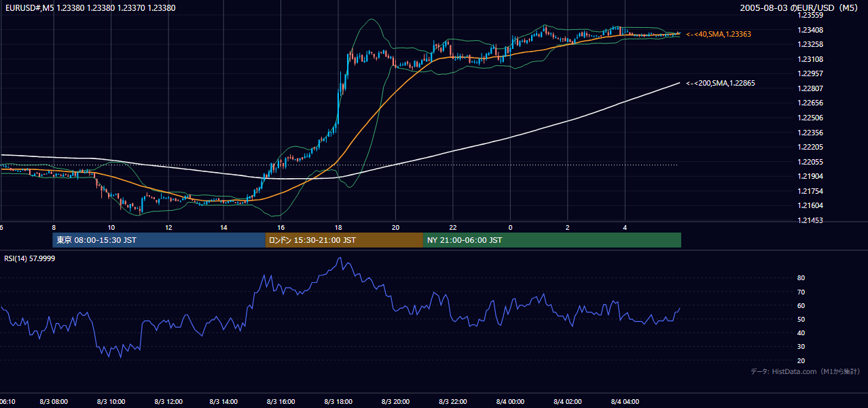Screen dimensions: 868x408
Task: Click price level 1.21904 on price axis
Action: pos(810,176)
